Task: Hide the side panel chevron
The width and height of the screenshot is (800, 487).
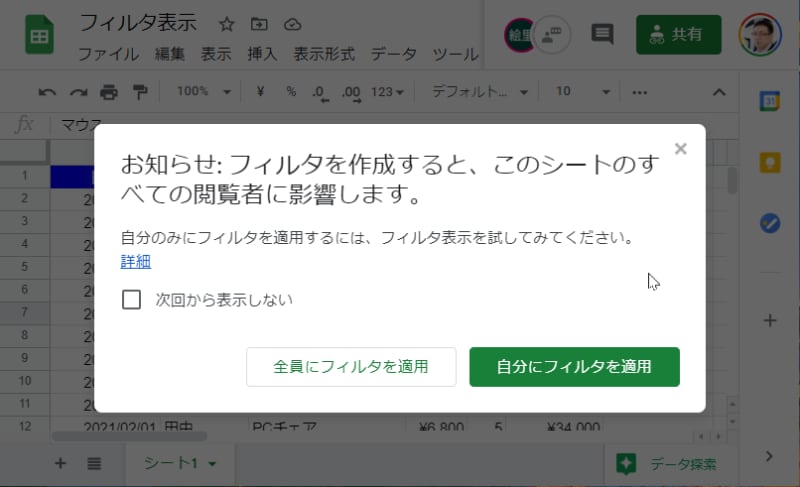Action: tap(769, 456)
